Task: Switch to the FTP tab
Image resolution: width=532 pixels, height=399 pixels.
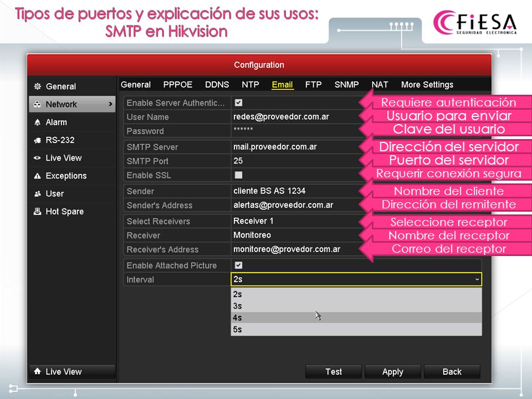Action: pyautogui.click(x=314, y=84)
